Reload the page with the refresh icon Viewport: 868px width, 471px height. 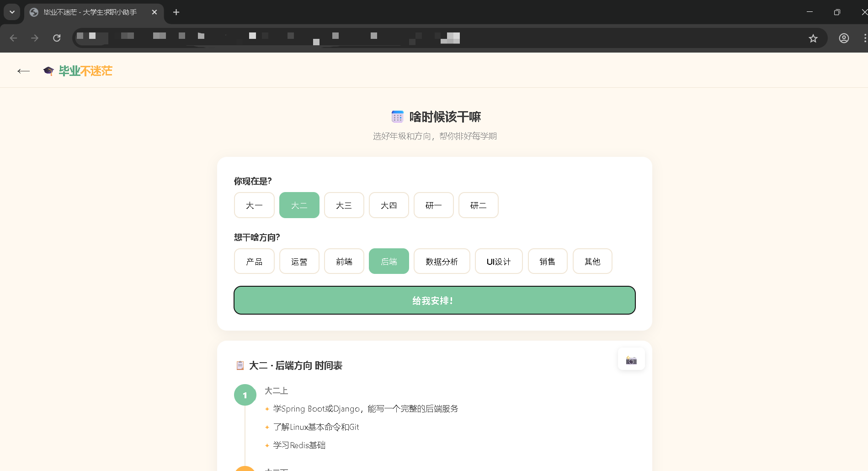[57, 38]
